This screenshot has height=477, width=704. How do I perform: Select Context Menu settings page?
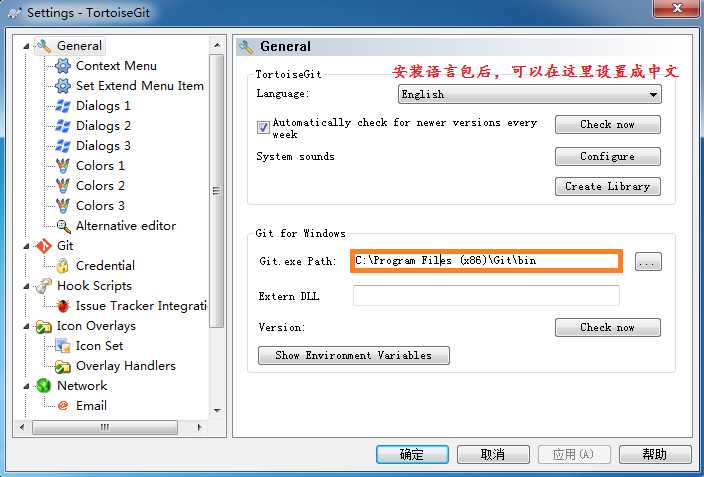tap(116, 66)
